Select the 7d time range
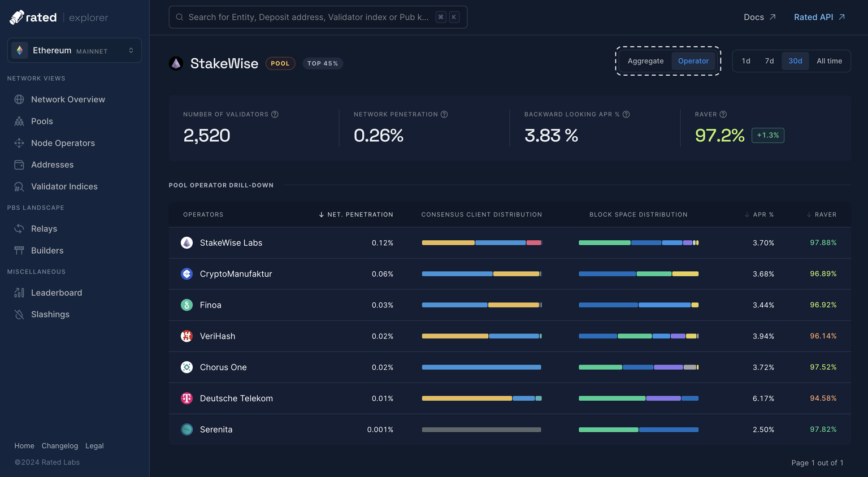Screen dimensions: 868x477 [769, 61]
